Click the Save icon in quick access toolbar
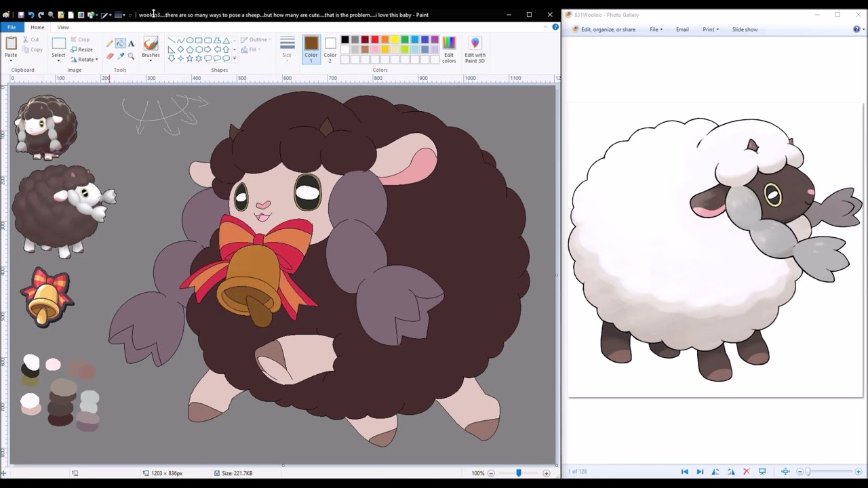The image size is (868, 488). pyautogui.click(x=21, y=15)
